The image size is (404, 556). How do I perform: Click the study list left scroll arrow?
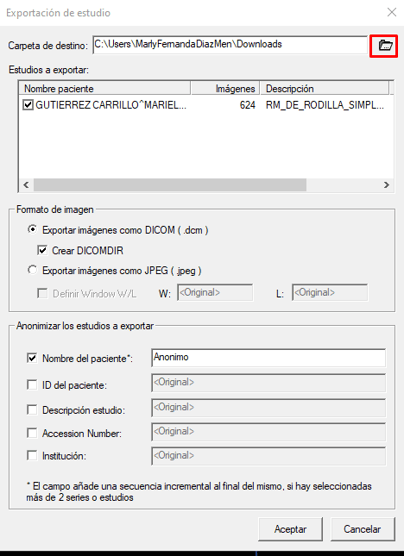[26, 185]
